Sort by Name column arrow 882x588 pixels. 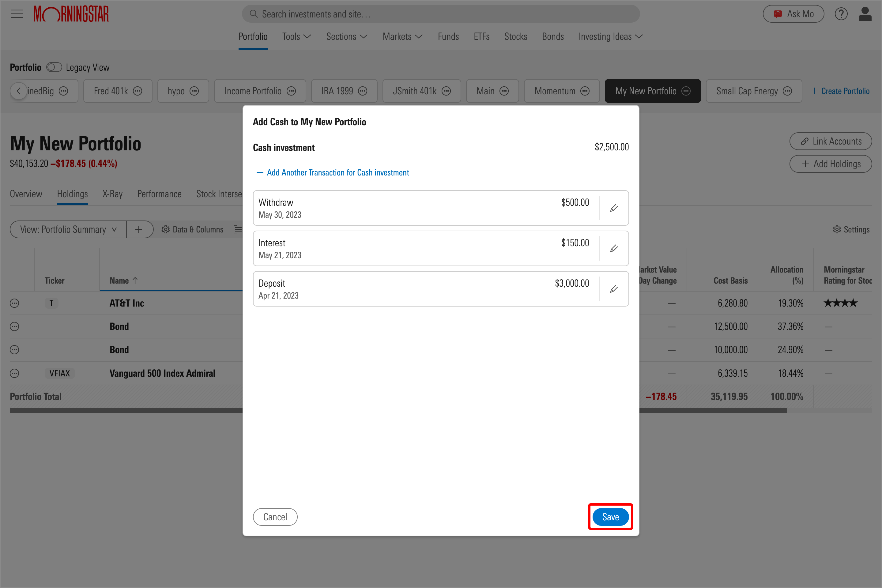[135, 281]
